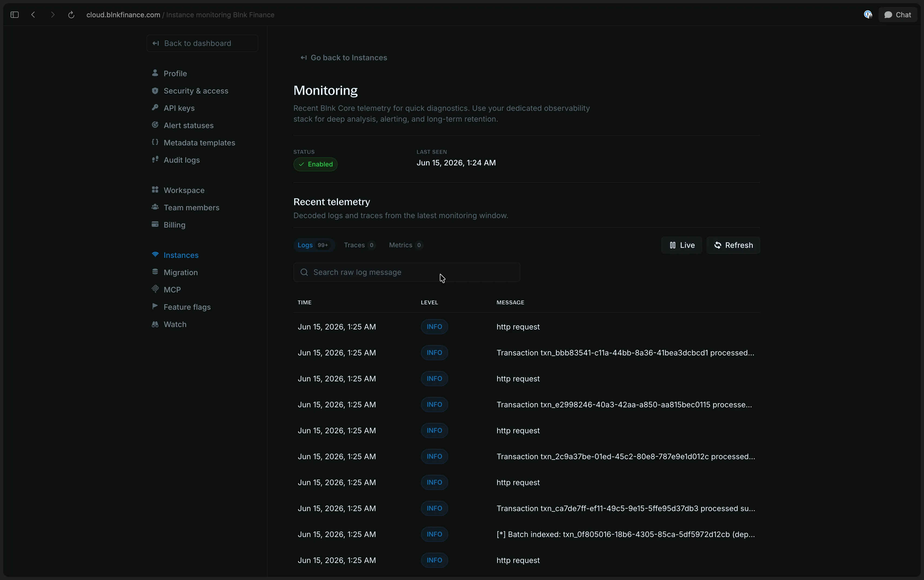Click the Billing card icon
This screenshot has width=924, height=580.
[155, 224]
